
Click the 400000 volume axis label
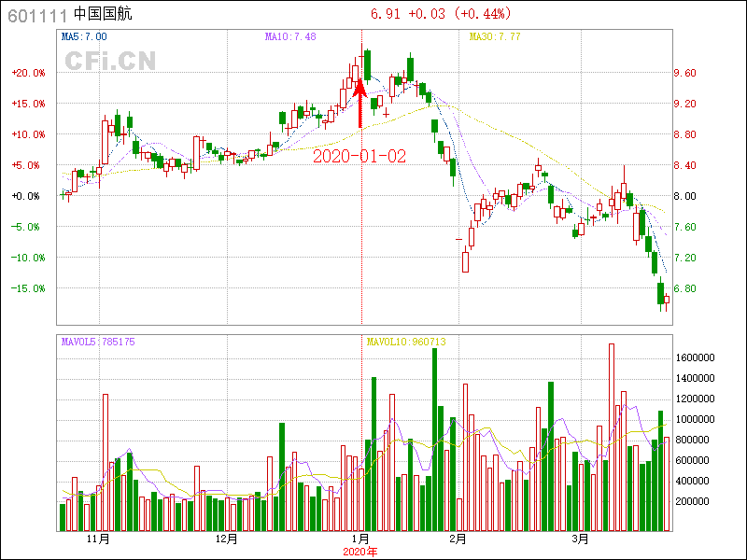pos(693,481)
